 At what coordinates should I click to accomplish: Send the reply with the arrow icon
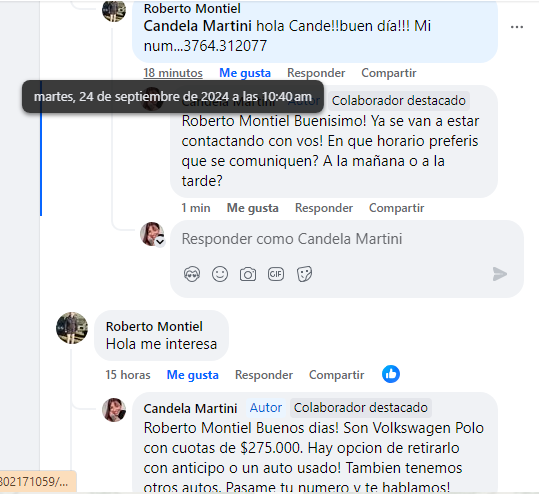(499, 274)
